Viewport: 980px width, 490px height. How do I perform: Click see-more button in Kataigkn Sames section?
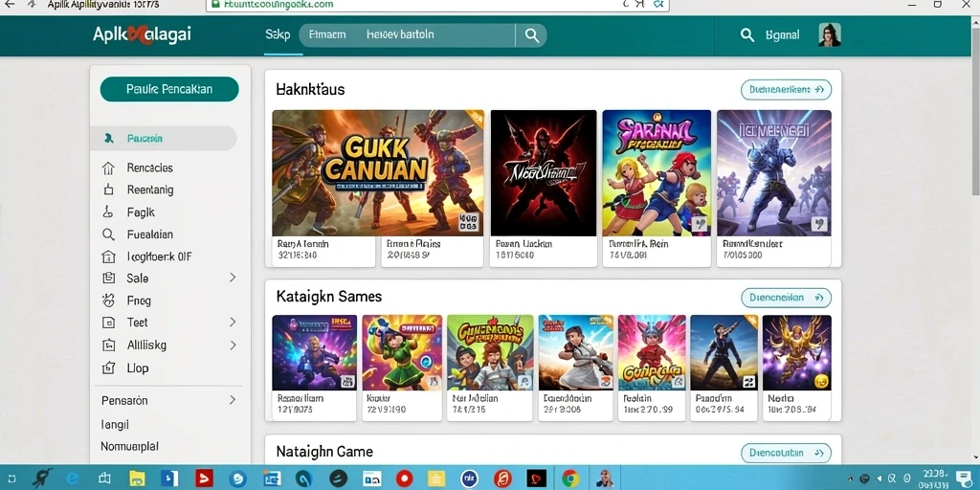point(787,298)
